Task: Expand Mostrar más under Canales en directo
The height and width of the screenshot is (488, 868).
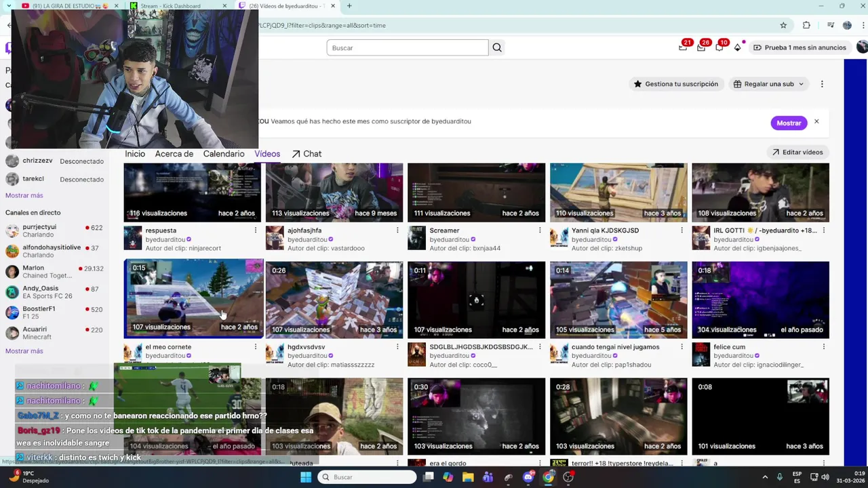Action: [x=24, y=351]
